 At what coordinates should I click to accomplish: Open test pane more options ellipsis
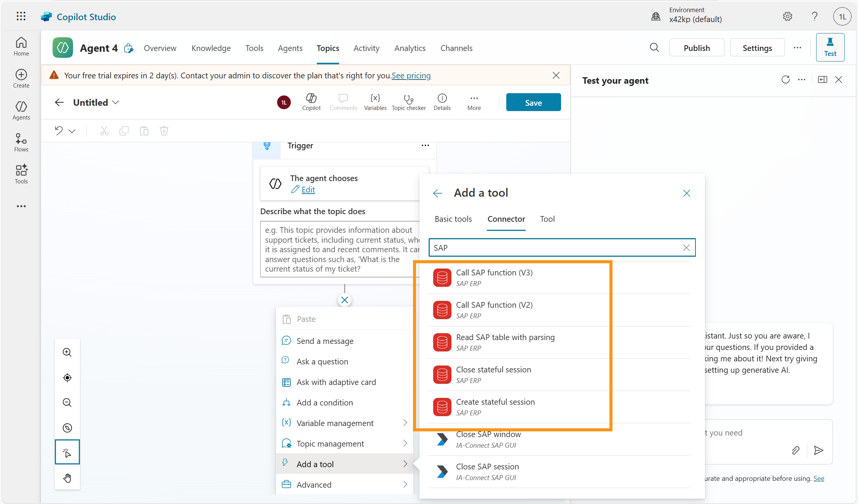click(802, 79)
